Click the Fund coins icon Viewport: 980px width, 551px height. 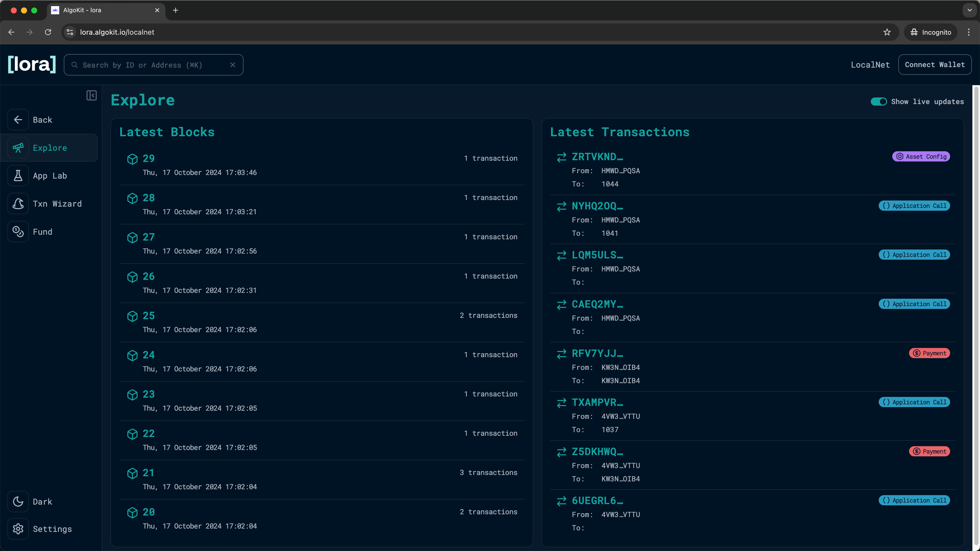point(18,232)
